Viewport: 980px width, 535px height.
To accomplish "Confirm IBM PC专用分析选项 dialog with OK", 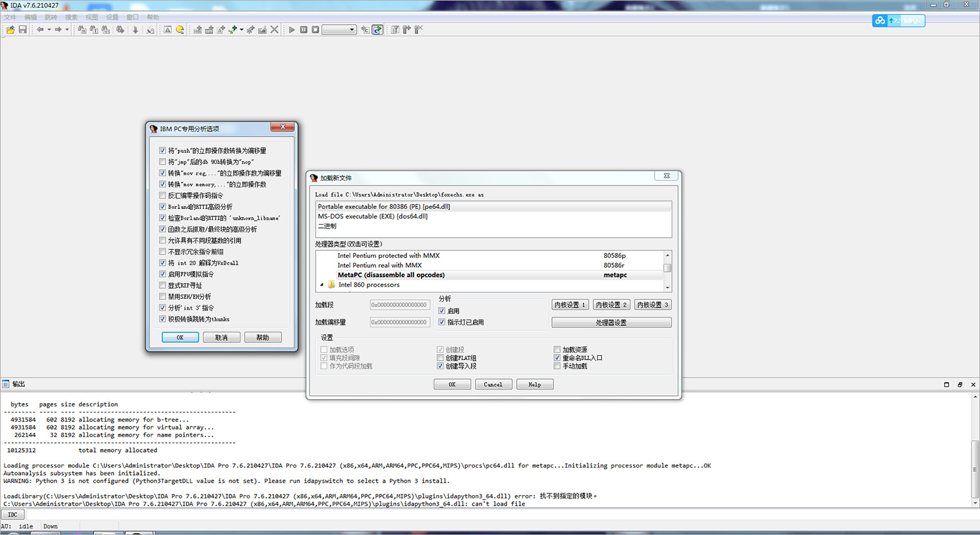I will 180,338.
